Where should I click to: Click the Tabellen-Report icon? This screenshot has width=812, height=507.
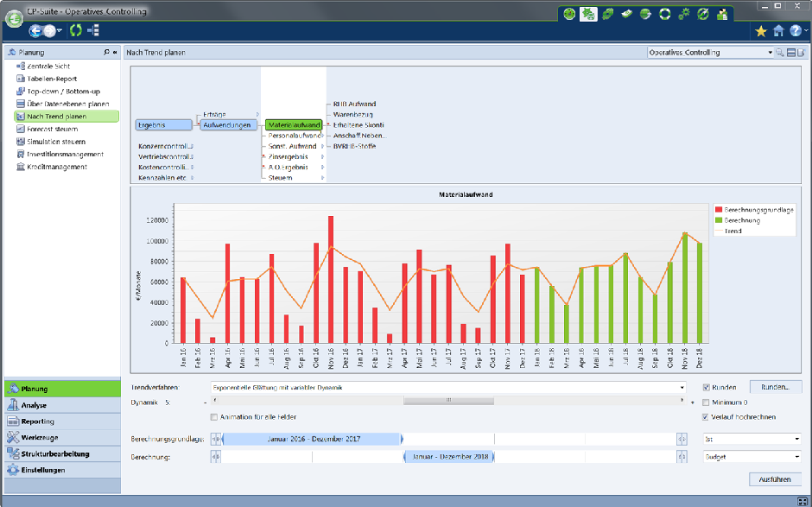pos(21,79)
